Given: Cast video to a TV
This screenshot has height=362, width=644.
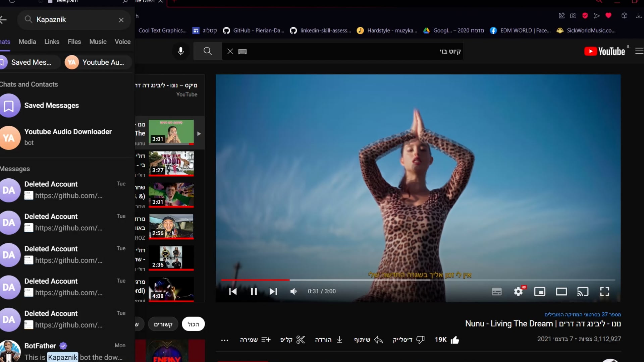Looking at the screenshot, I should point(583,292).
